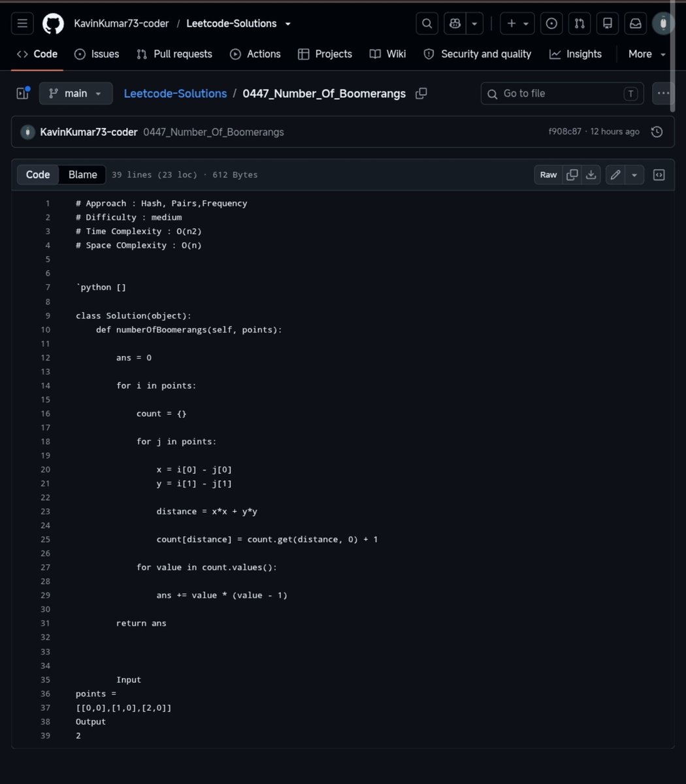Switch to the Actions tab
Screen dimensions: 686x784
255,54
